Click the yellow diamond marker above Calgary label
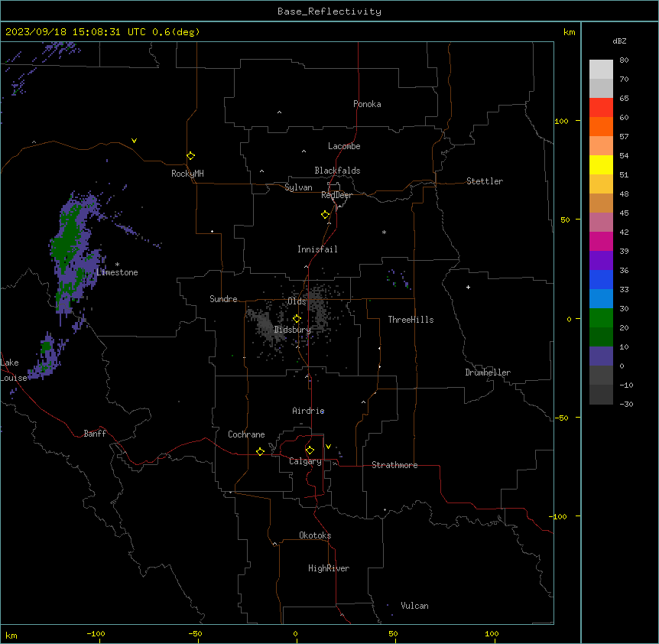This screenshot has width=659, height=644. click(310, 450)
